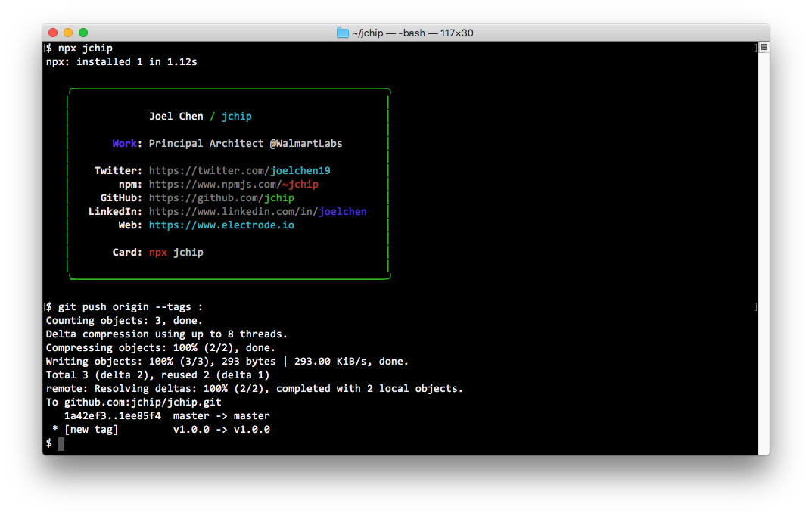Open the LinkedIn link linkedin.com/in/joelchen
Screen dimensions: 812x516
pos(258,211)
